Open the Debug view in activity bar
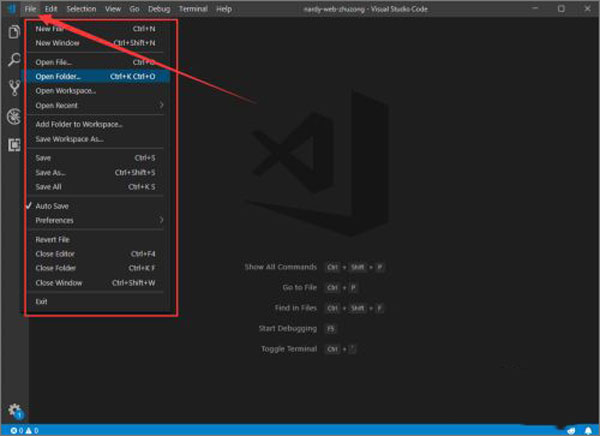This screenshot has width=600, height=436. (x=14, y=116)
